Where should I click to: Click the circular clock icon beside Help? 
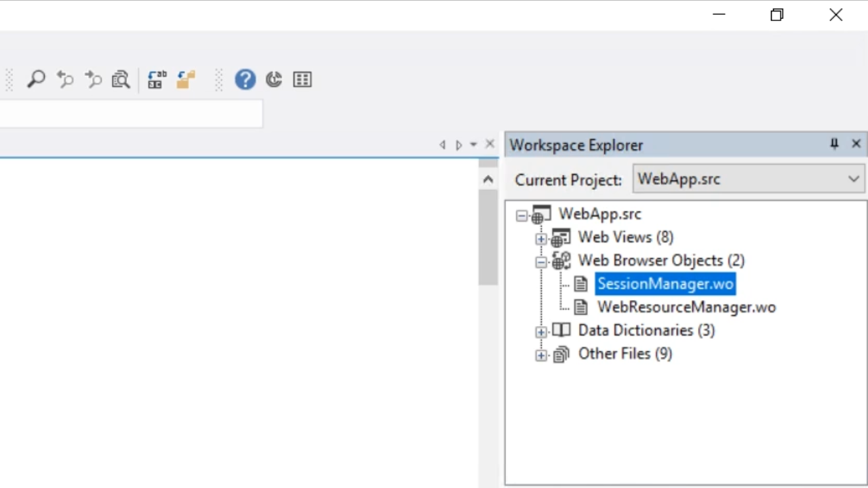click(x=273, y=79)
